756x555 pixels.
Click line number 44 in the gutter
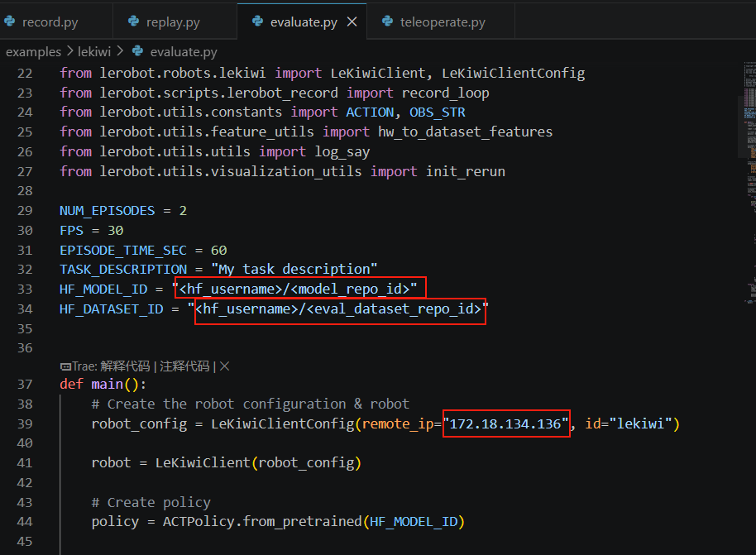tap(25, 522)
